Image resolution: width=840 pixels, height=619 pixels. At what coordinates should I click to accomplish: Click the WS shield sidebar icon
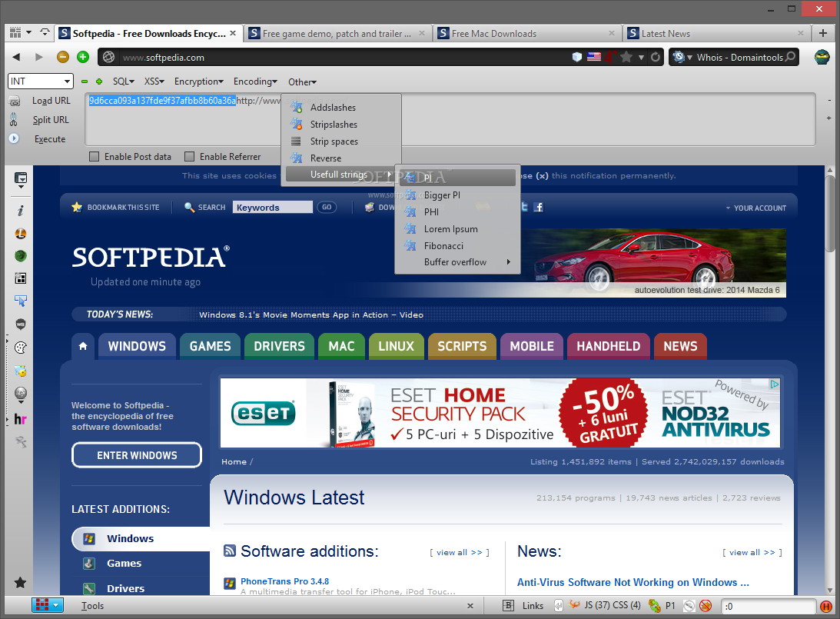tap(20, 324)
